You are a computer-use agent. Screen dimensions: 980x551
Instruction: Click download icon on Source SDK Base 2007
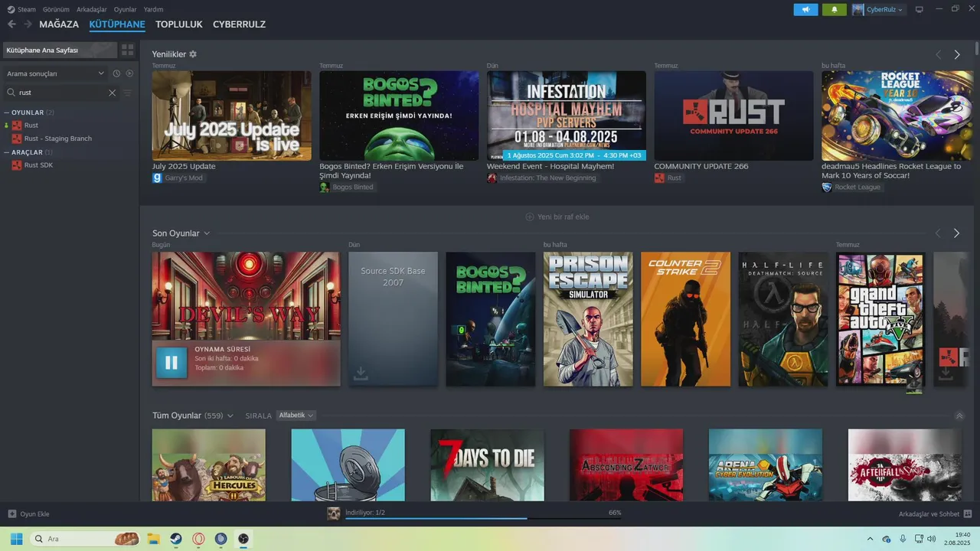(361, 373)
